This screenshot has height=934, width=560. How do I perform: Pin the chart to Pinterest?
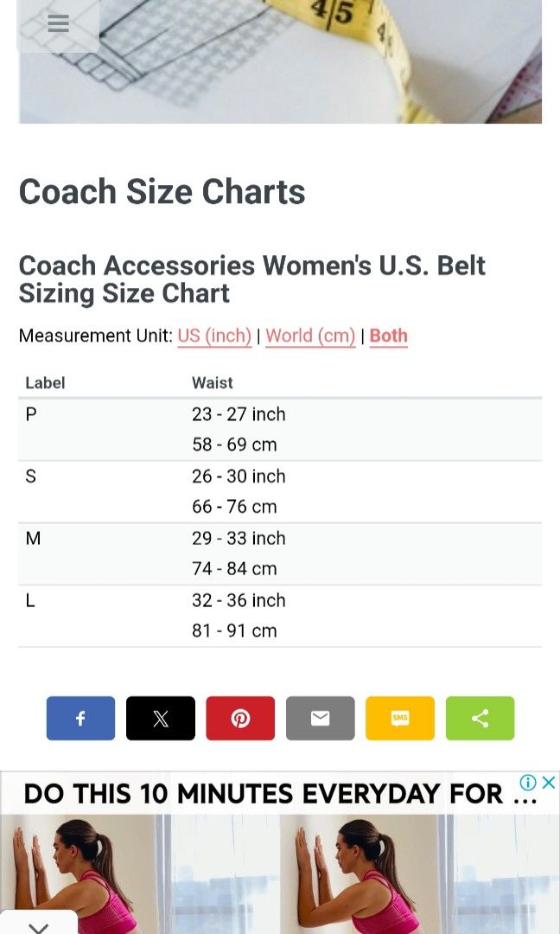(x=240, y=718)
